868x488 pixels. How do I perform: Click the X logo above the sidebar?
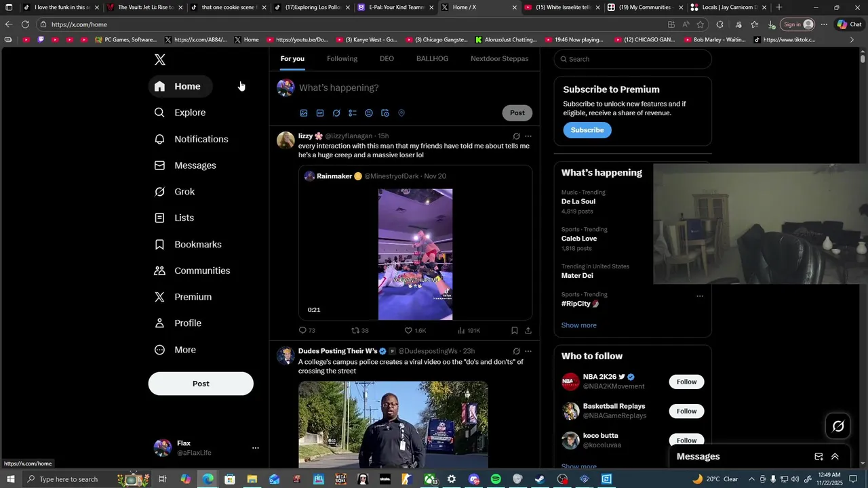160,60
